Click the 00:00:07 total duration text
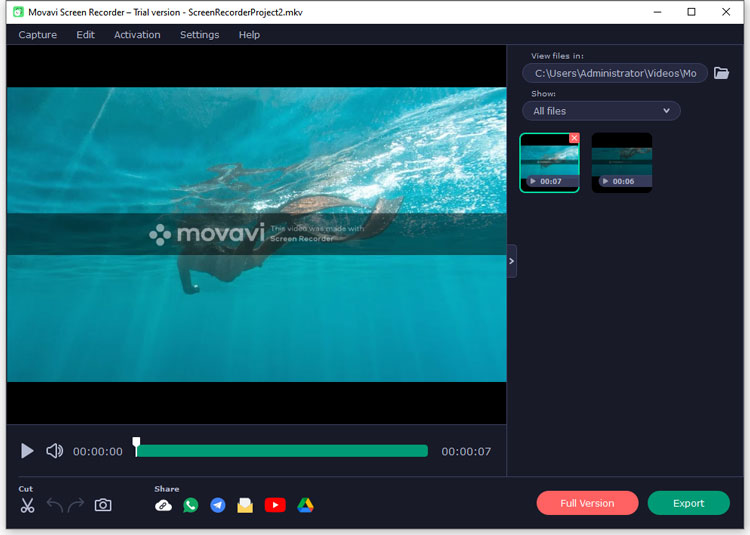750x535 pixels. tap(466, 451)
